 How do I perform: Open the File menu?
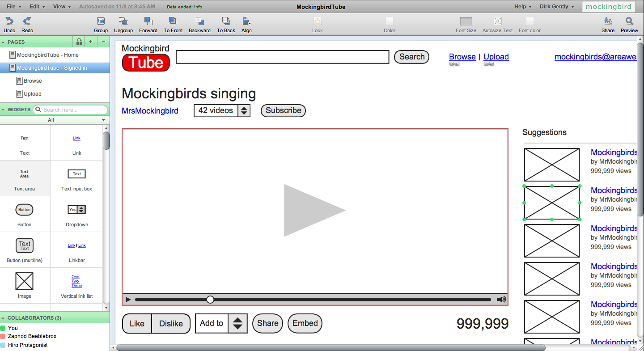tap(13, 7)
